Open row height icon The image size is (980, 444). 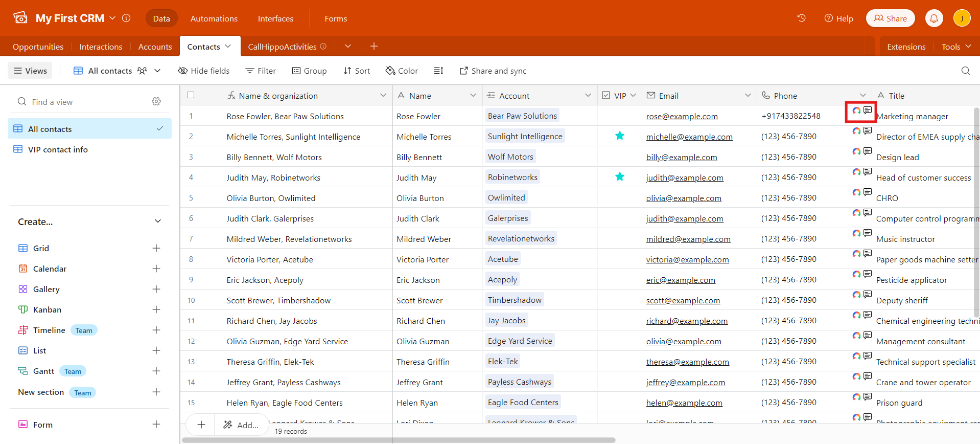(x=438, y=71)
